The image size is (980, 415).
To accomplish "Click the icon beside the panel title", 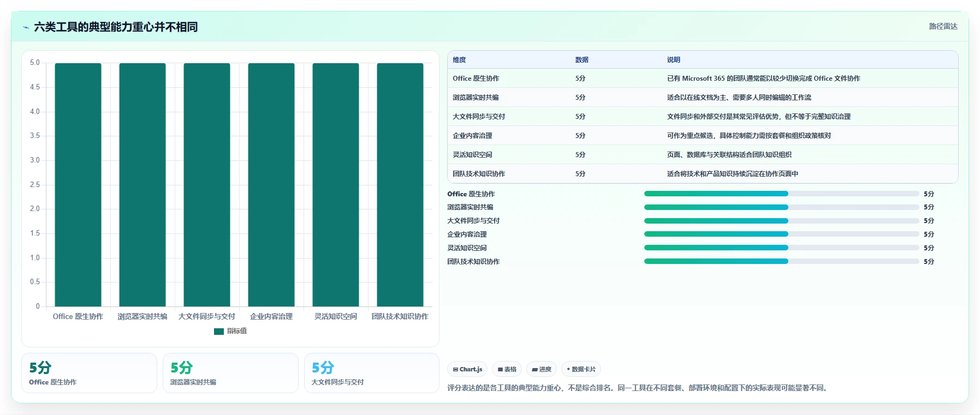I will 26,27.
